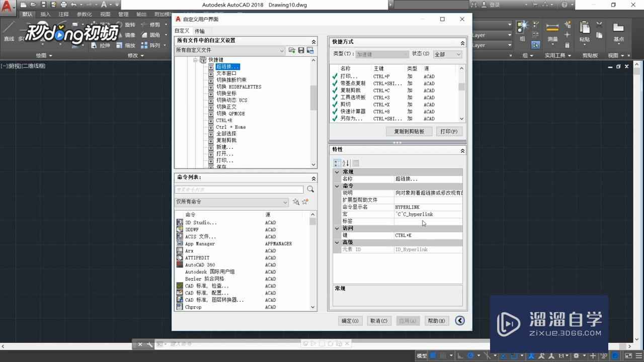
Task: Click the command list search field
Action: click(x=239, y=190)
